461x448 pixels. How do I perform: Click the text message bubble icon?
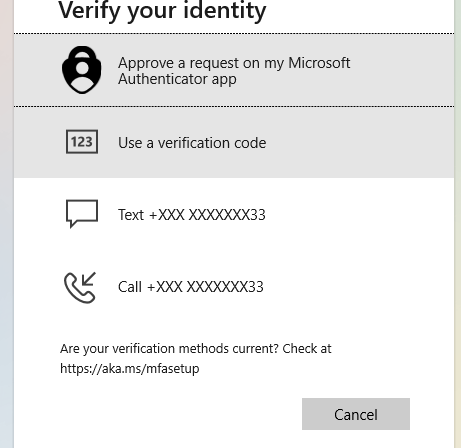(82, 214)
